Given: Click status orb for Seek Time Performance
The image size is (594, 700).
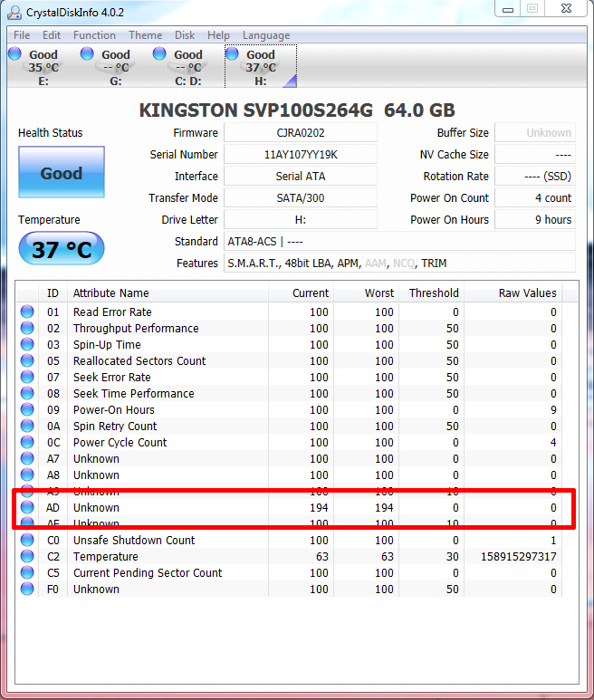Looking at the screenshot, I should (x=27, y=393).
